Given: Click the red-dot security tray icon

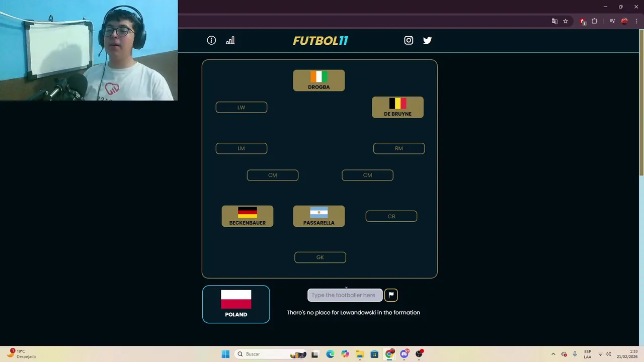Looking at the screenshot, I should coord(564,354).
